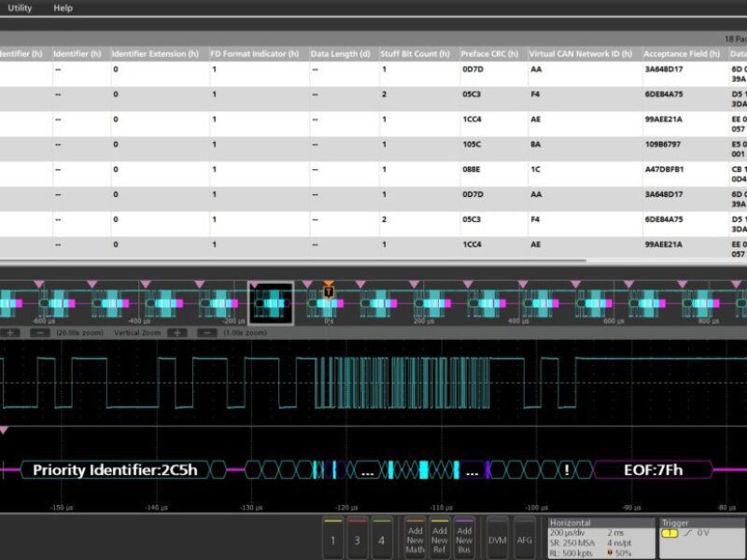This screenshot has width=747, height=560.
Task: Click the Add New Math button
Action: click(x=414, y=538)
